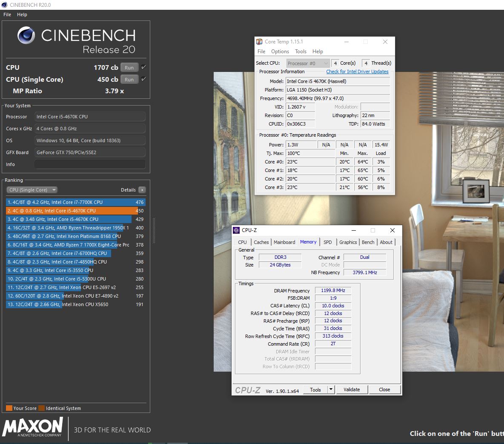Click the Cores x GHz field

pyautogui.click(x=90, y=129)
